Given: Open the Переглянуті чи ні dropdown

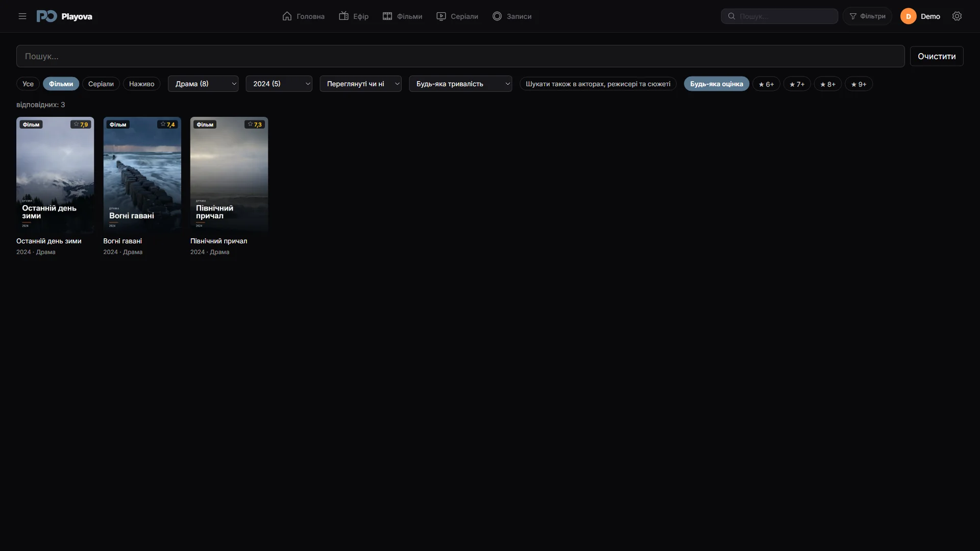Looking at the screenshot, I should [x=360, y=84].
